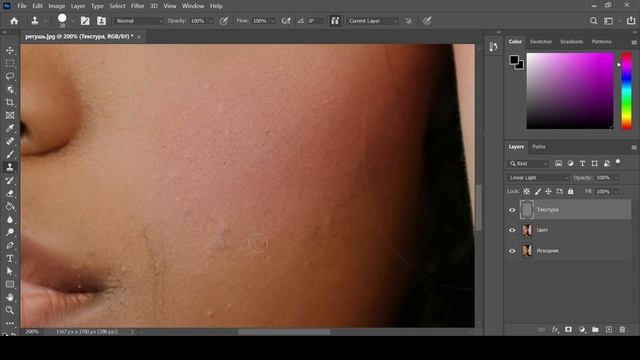Open brush Opacity slider arrow in options bar
This screenshot has width=640, height=360.
pyautogui.click(x=211, y=21)
